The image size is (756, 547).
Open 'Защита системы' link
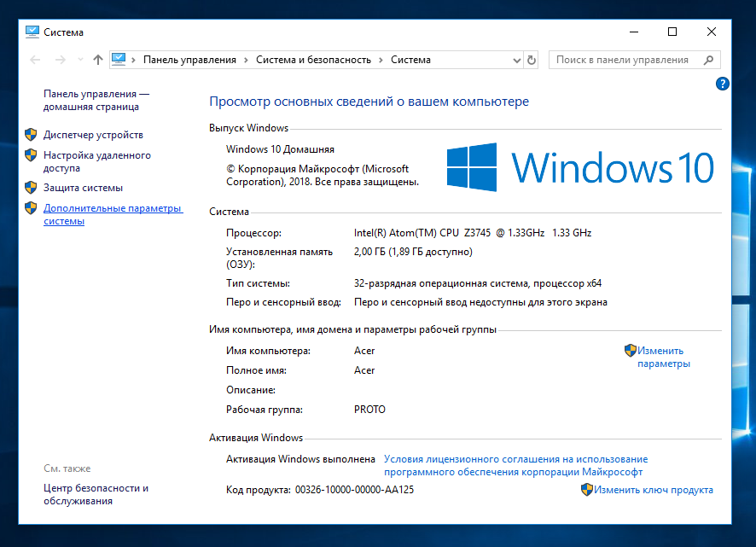83,188
